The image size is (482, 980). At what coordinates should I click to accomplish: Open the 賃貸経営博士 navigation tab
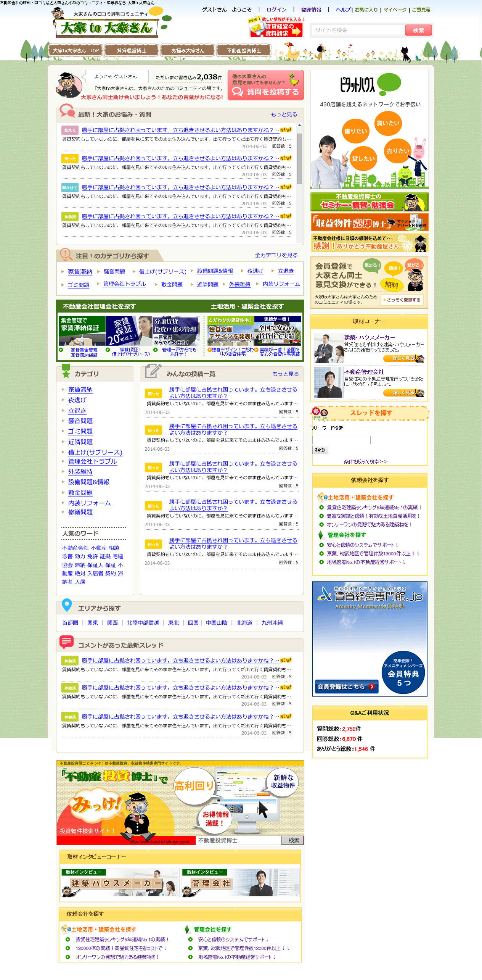pyautogui.click(x=132, y=50)
